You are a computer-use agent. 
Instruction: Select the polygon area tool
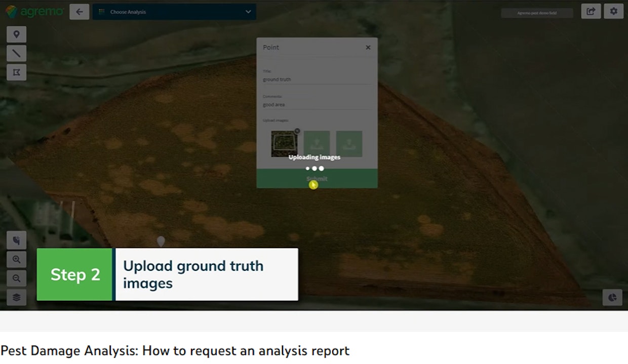16,72
